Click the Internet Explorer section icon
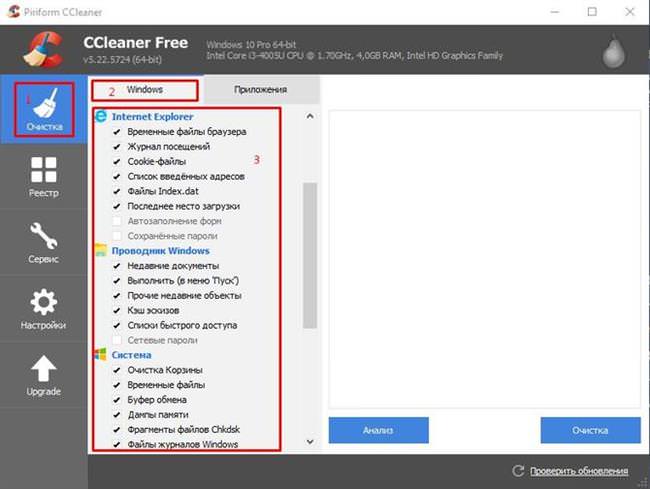Screen dimensions: 650x489 [x=101, y=116]
